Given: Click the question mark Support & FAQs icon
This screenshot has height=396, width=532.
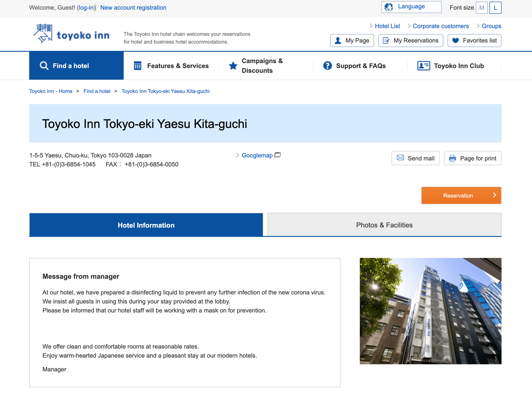Looking at the screenshot, I should (x=327, y=66).
